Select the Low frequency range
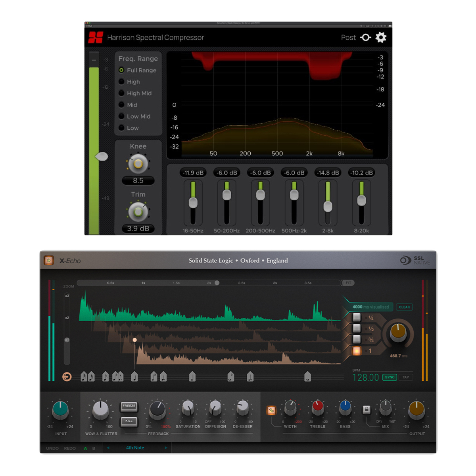This screenshot has width=476, height=476. pyautogui.click(x=129, y=128)
